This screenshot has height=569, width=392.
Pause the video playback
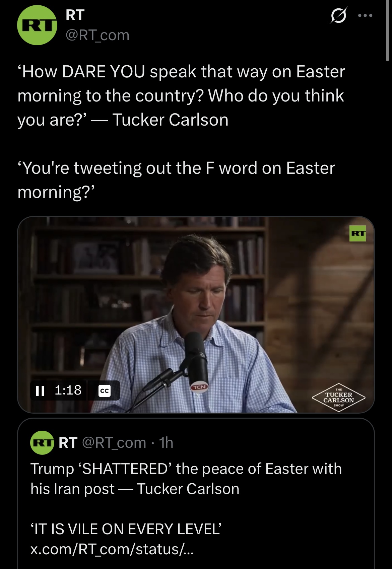(x=40, y=390)
